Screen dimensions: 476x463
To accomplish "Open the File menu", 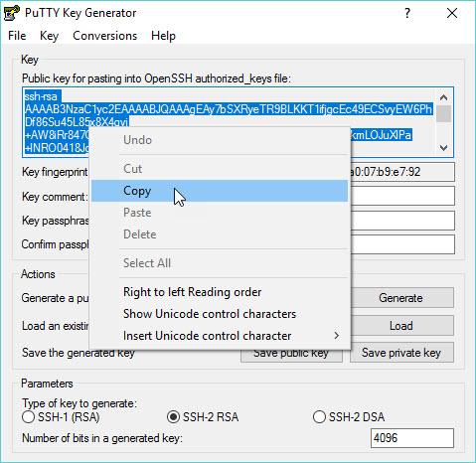I will pos(17,36).
